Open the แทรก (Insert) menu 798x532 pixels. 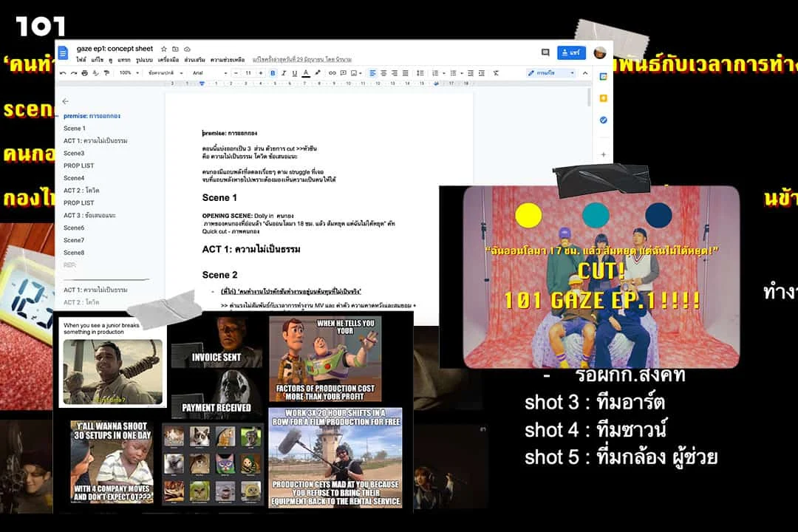123,59
